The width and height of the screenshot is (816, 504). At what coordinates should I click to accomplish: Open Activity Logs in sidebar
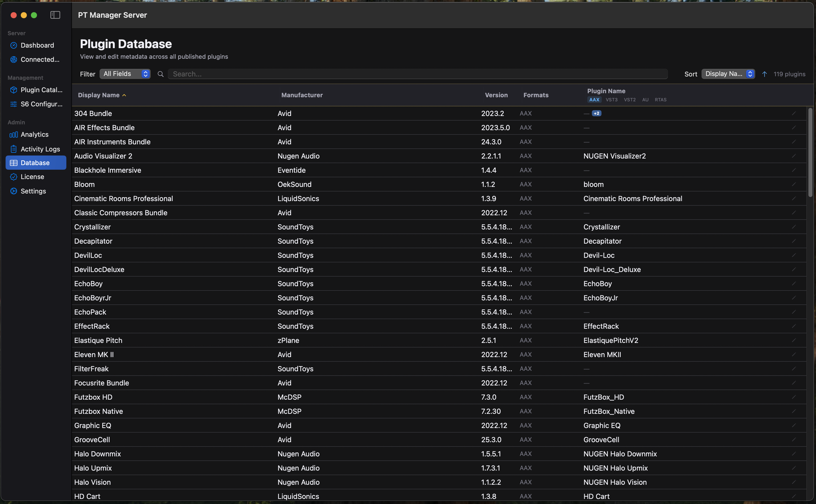[36, 149]
